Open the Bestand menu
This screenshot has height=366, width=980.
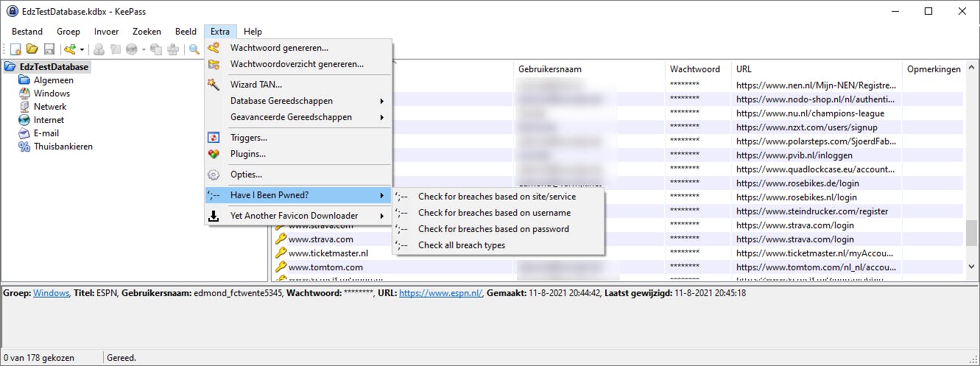coord(27,32)
